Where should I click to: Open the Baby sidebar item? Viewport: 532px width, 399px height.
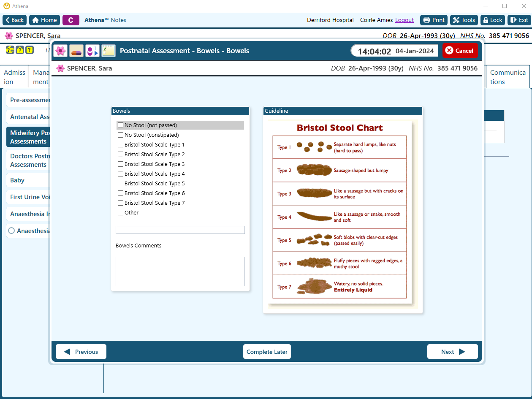pyautogui.click(x=29, y=180)
